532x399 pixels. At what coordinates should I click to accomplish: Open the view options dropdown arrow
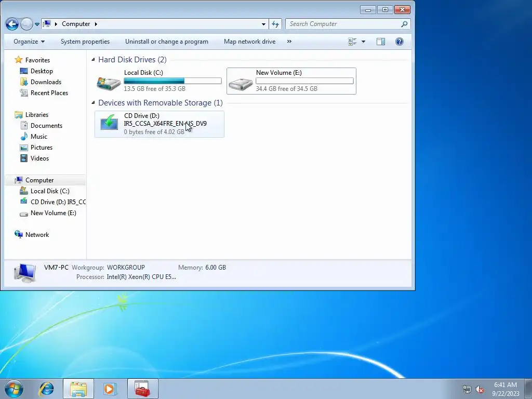(363, 42)
